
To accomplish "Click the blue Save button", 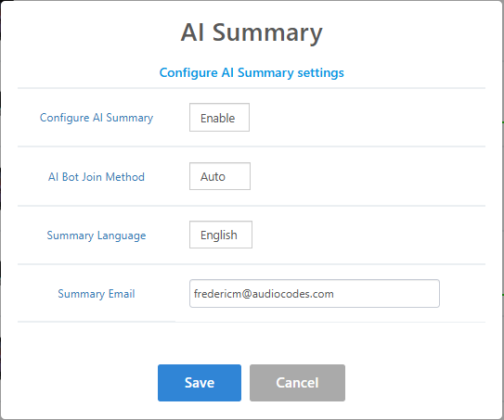I will (200, 383).
